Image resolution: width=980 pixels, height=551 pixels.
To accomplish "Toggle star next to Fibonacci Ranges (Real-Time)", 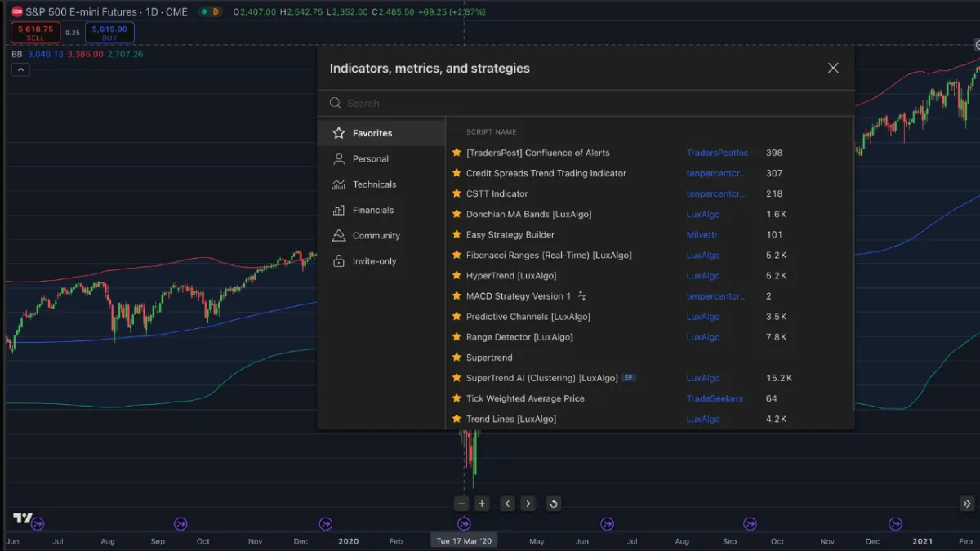I will click(457, 255).
